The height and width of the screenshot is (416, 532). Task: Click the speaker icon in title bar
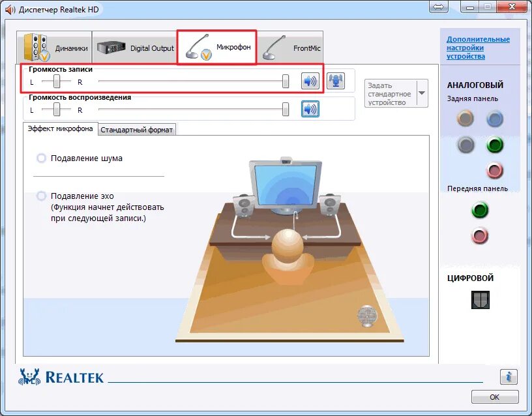10,10
